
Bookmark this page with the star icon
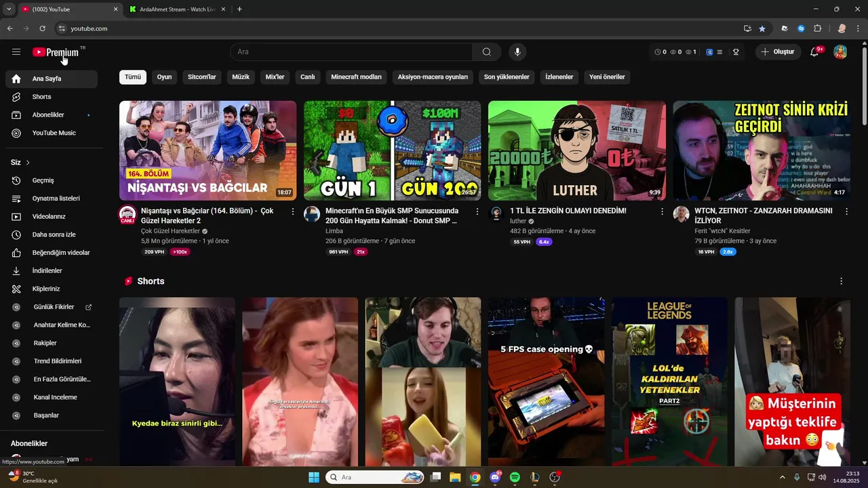click(762, 28)
